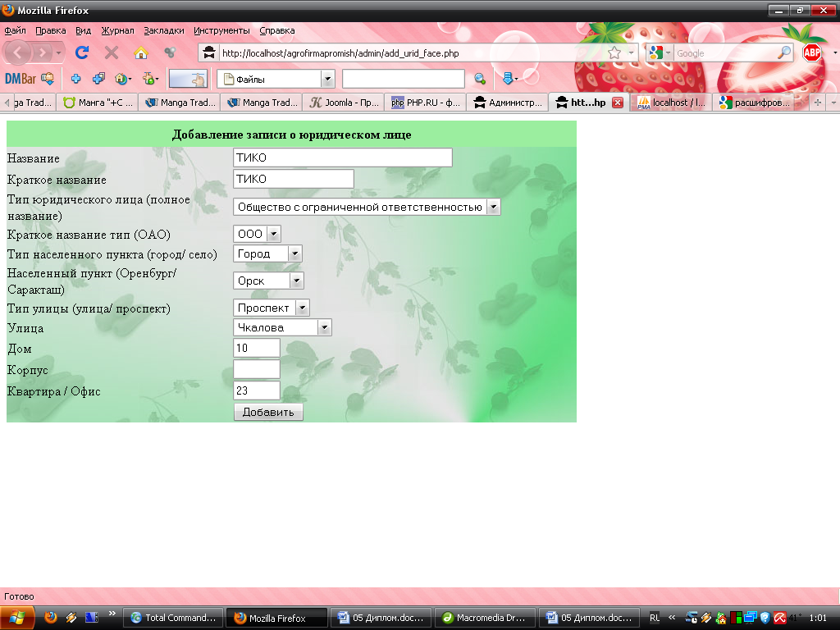Reload the page with the refresh icon
Screen dimensions: 840x630
[x=82, y=52]
